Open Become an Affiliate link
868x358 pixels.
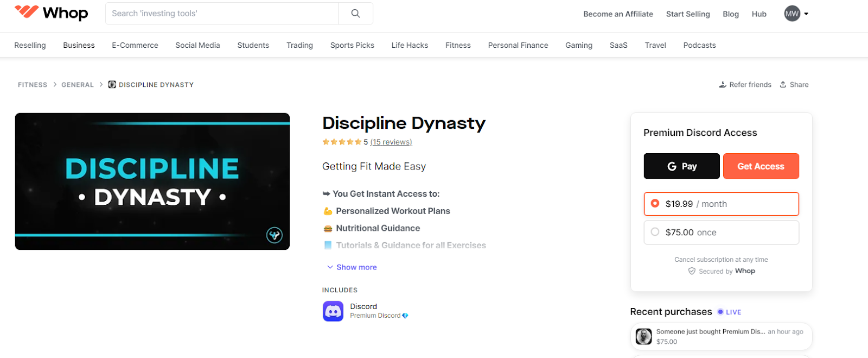pos(618,14)
